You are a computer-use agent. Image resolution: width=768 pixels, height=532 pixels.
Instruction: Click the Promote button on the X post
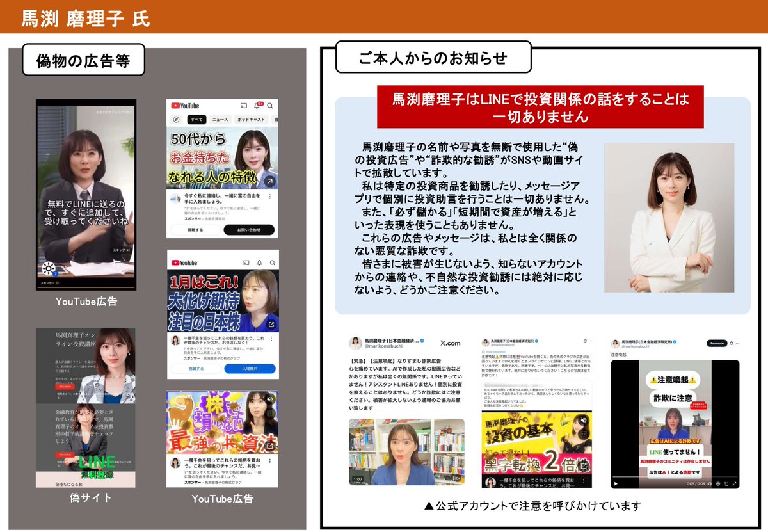[717, 343]
